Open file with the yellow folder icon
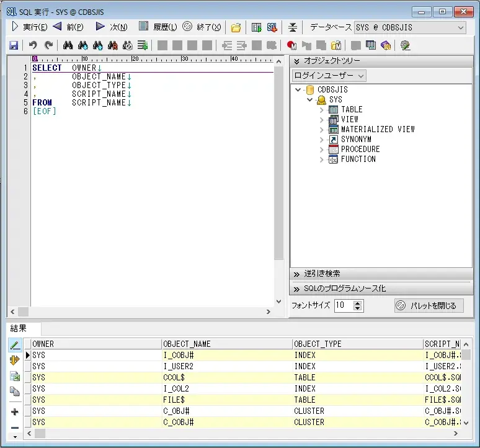Viewport: 480px width, 448px height. coord(236,27)
